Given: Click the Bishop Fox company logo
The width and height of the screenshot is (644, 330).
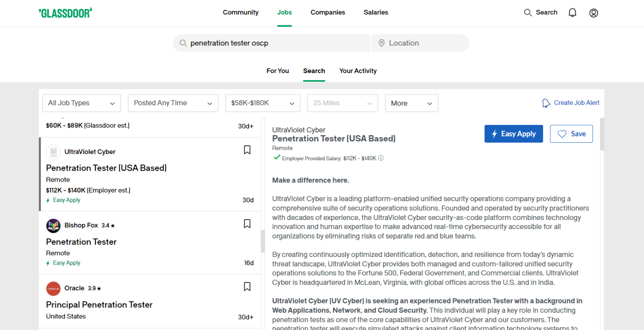Looking at the screenshot, I should click(x=53, y=226).
